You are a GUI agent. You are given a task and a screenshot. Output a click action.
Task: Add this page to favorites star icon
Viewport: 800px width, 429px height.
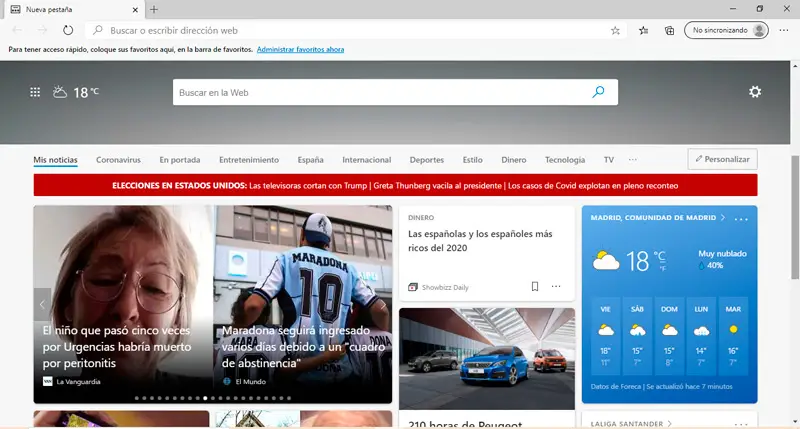(615, 31)
